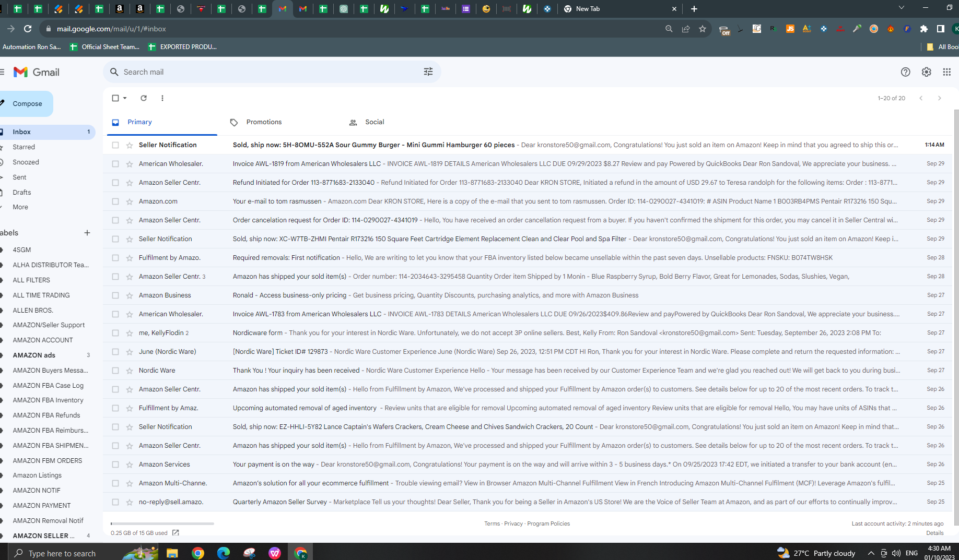Check the Amazon Multi-Channel fulfillment email
This screenshot has height=560, width=959.
[x=115, y=483]
